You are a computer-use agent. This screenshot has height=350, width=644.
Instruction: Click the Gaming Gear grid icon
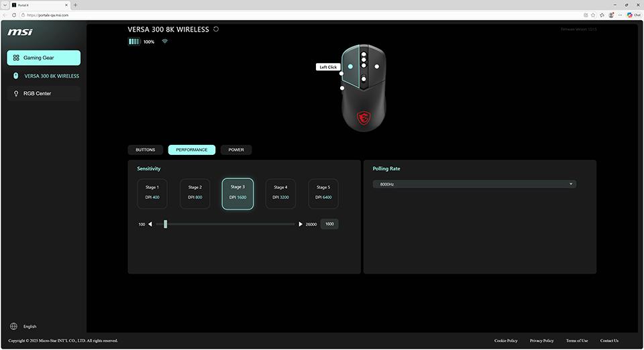pos(16,58)
